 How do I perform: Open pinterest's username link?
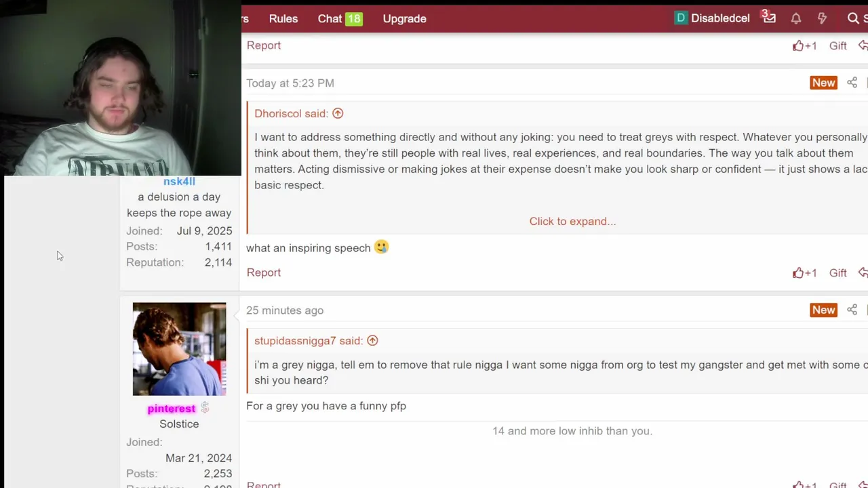pyautogui.click(x=172, y=409)
